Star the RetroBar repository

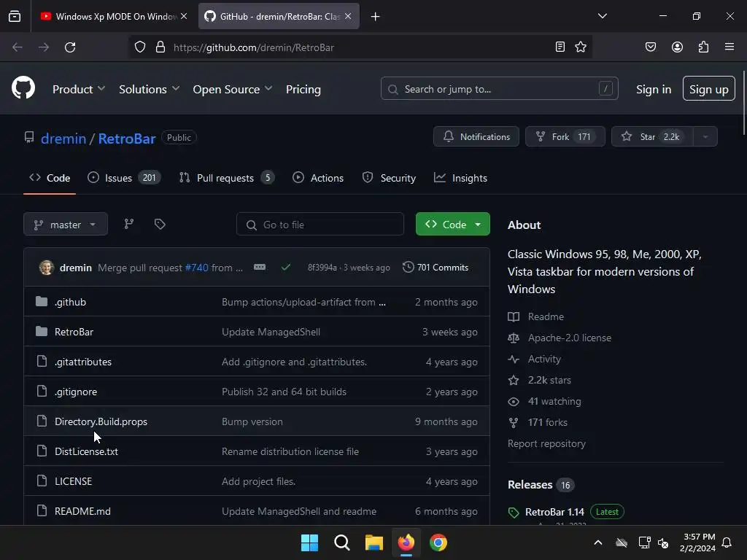653,136
